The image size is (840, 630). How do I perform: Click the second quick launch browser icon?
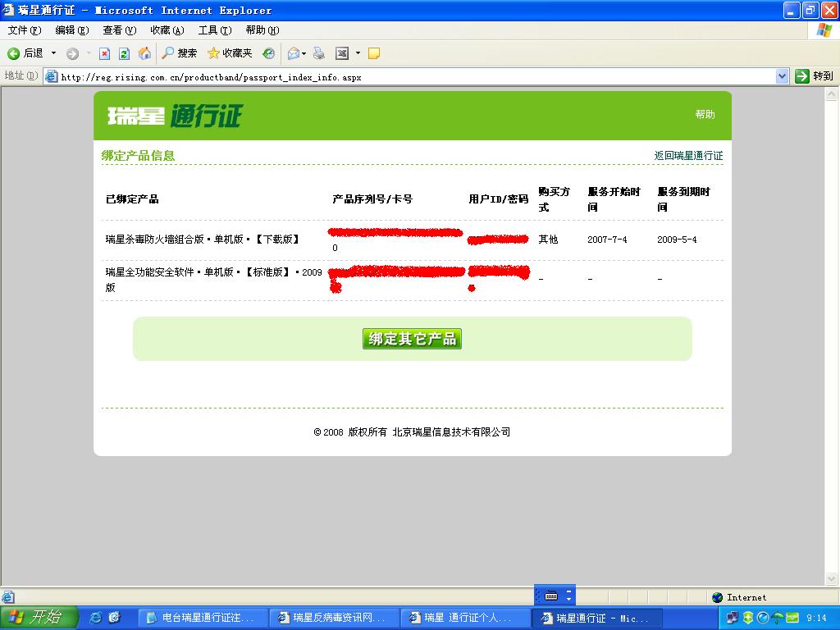(114, 618)
